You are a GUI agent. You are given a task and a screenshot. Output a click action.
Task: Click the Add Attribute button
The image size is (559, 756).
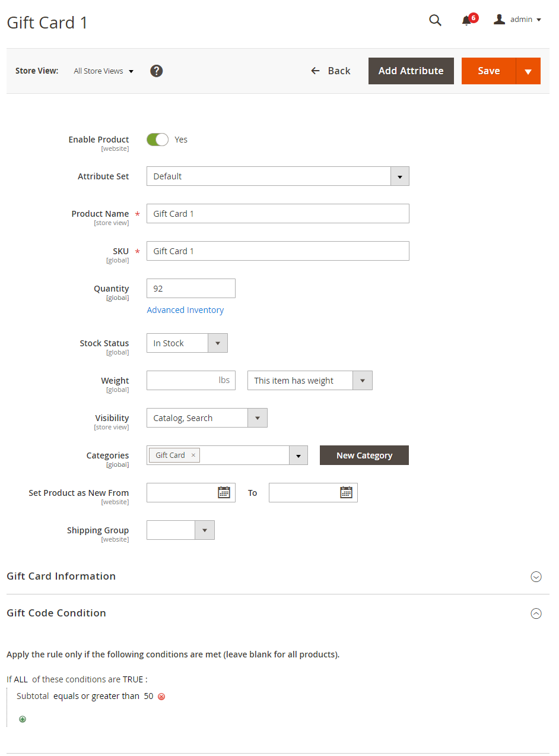pos(411,71)
